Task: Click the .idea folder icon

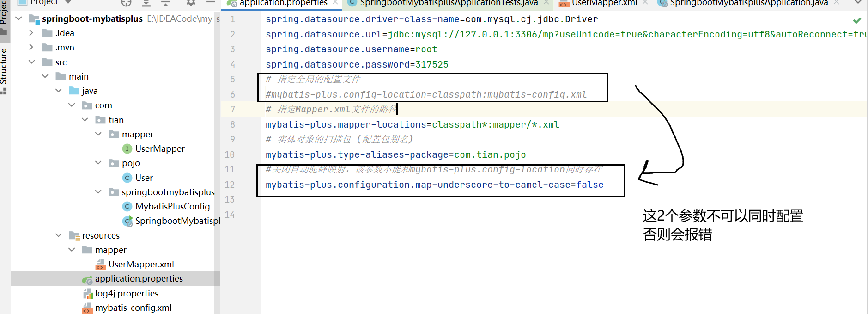Action: (47, 33)
